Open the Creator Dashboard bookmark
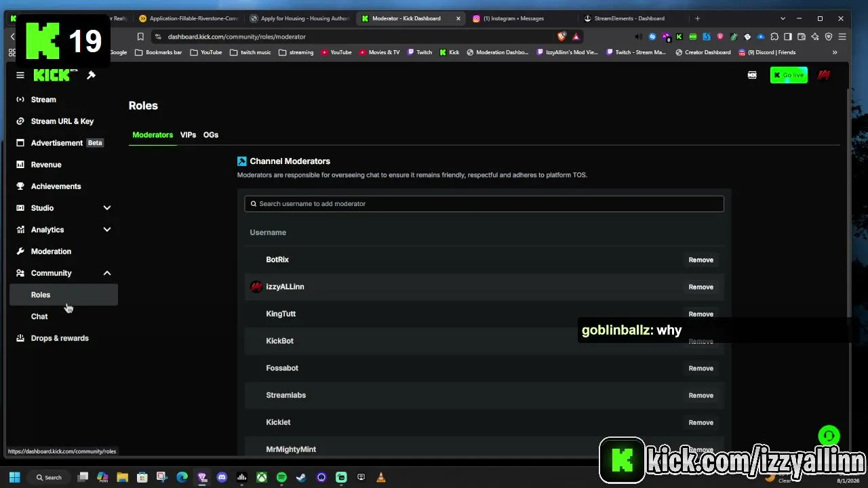The height and width of the screenshot is (488, 868). point(703,52)
